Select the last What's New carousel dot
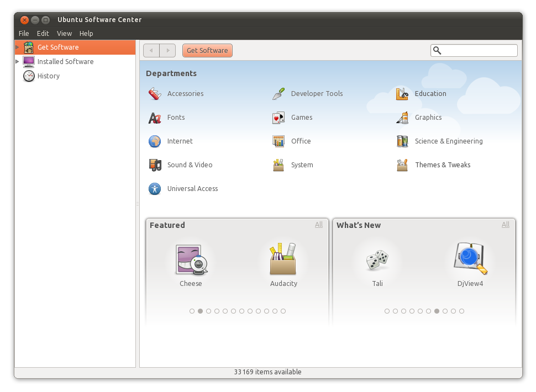536x392 pixels. point(462,311)
